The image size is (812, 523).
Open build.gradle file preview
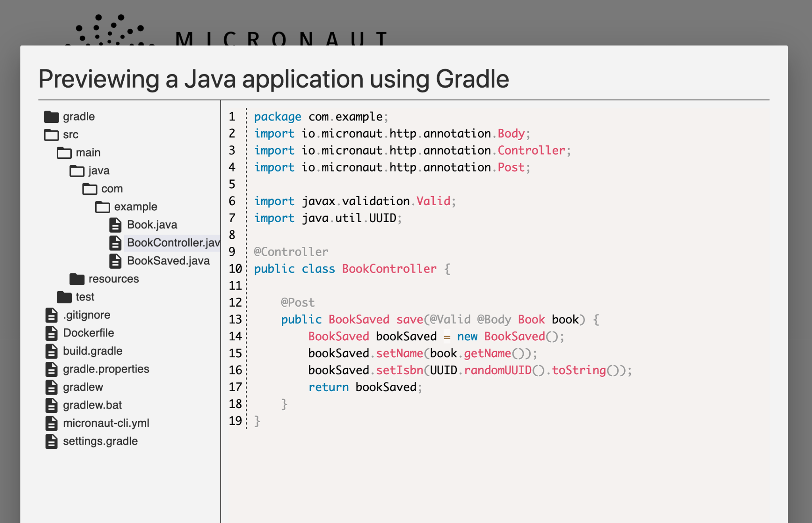point(92,351)
